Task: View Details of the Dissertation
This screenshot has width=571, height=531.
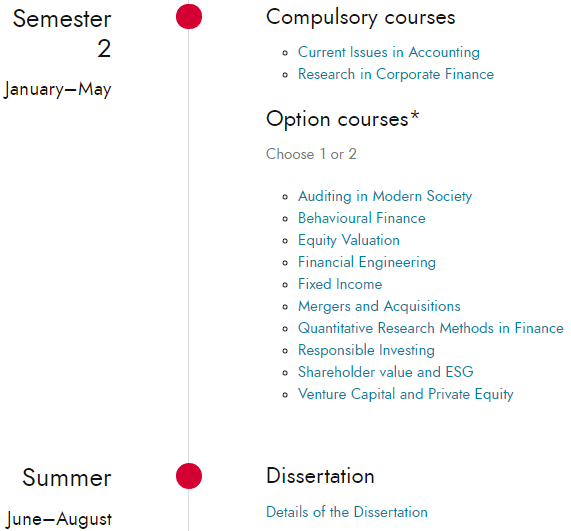Action: click(x=347, y=512)
